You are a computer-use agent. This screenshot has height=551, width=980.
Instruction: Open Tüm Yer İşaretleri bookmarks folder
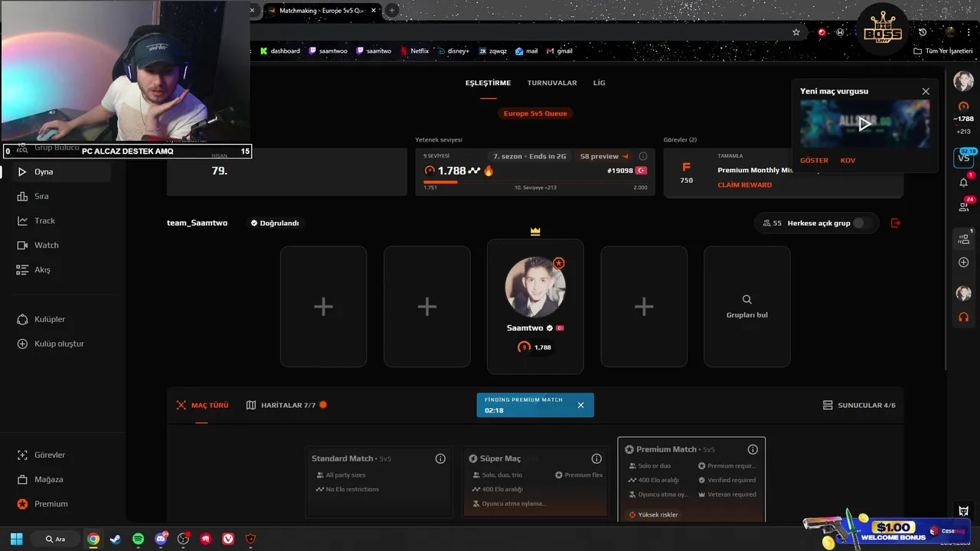(942, 51)
